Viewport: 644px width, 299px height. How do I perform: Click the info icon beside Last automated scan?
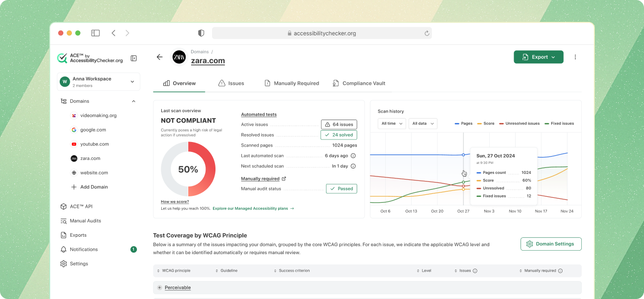click(353, 155)
